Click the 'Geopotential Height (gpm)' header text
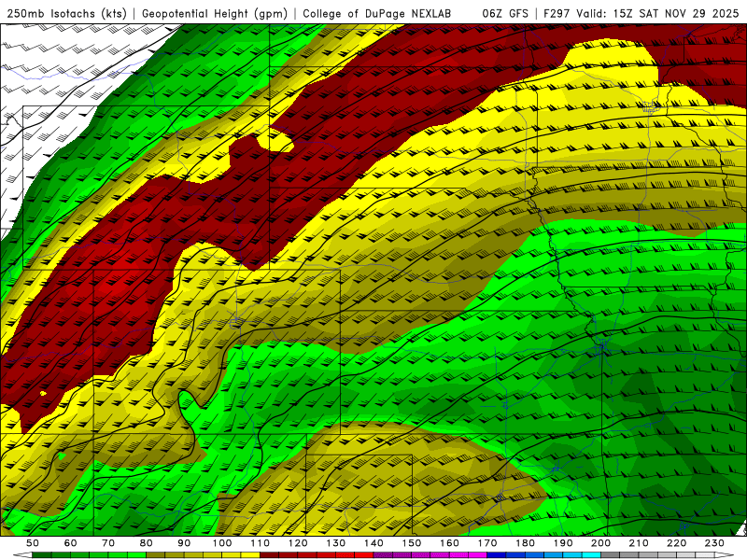Screen dimensions: 747x560 (x=215, y=13)
